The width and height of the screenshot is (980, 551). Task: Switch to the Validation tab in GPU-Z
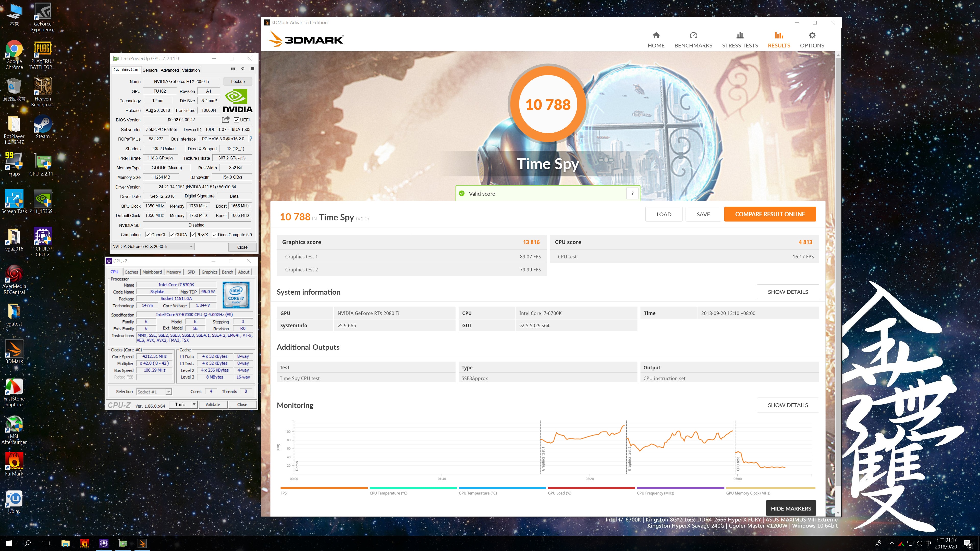(191, 70)
